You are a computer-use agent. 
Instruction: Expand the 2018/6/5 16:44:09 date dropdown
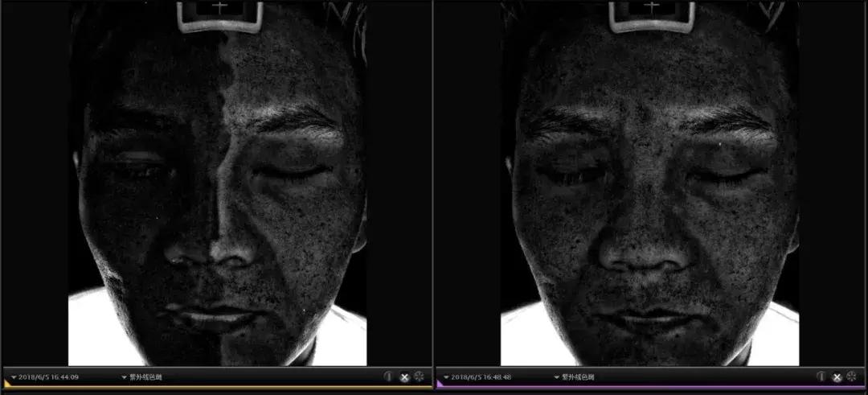pyautogui.click(x=14, y=376)
